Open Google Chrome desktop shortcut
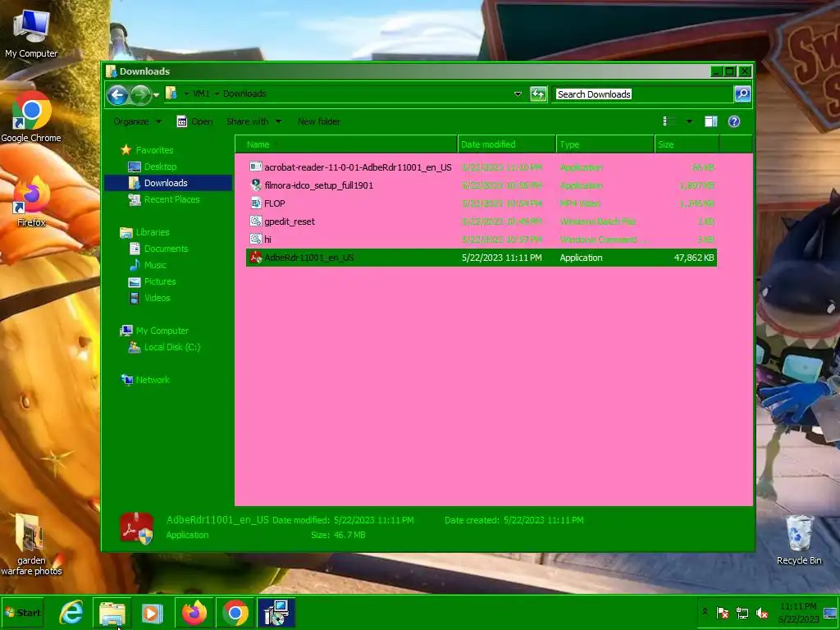840x630 pixels. 31,116
